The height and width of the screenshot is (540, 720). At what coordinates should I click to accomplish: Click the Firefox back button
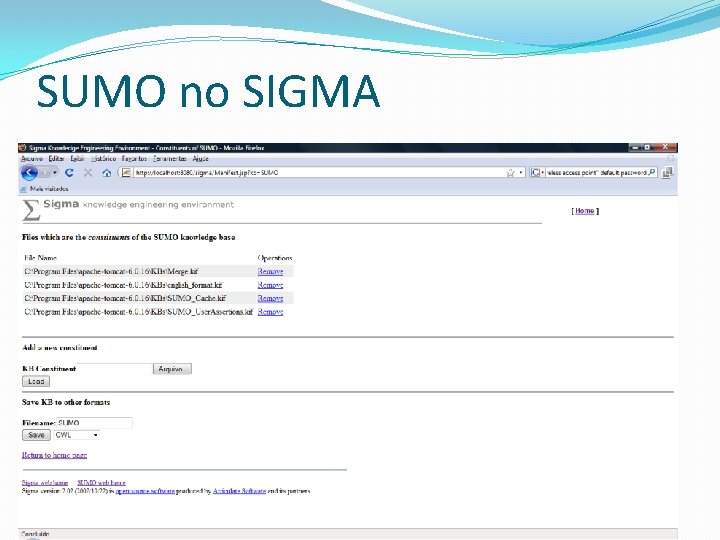point(29,173)
